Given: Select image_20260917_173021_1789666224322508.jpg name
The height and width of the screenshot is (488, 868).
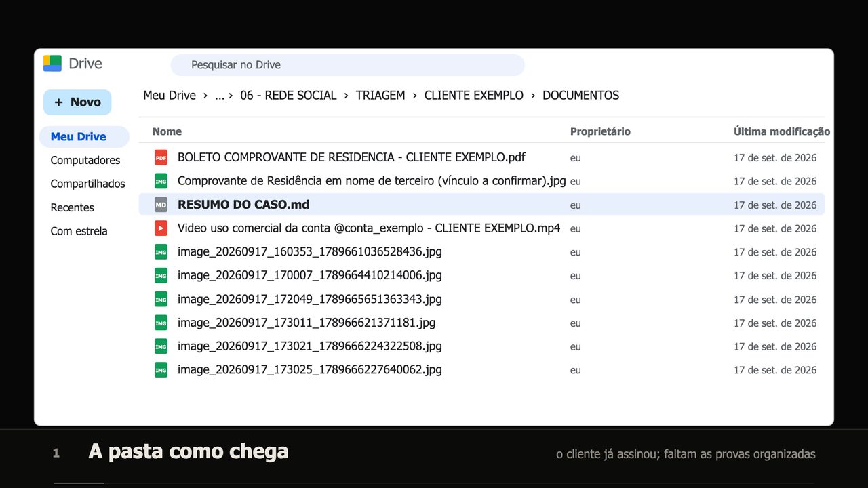Looking at the screenshot, I should pyautogui.click(x=310, y=346).
